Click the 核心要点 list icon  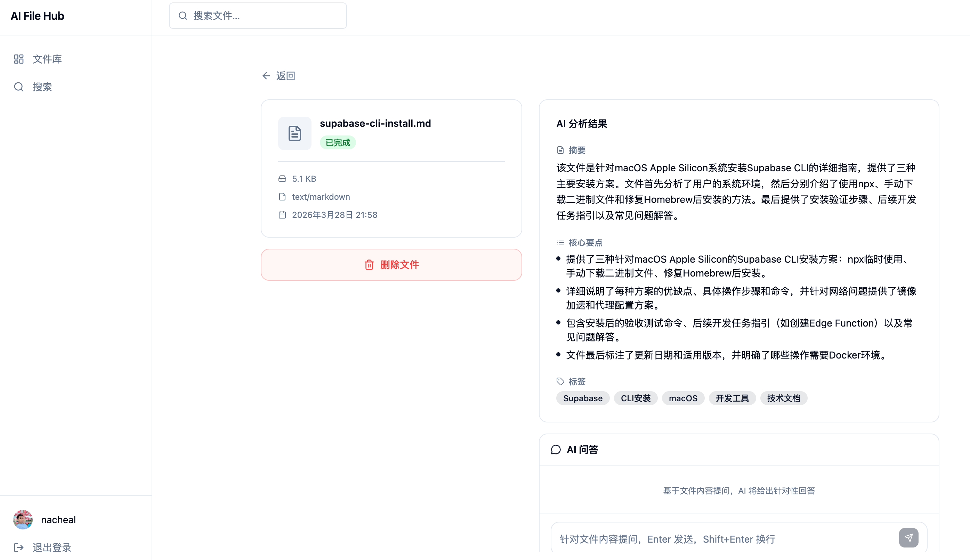(560, 242)
